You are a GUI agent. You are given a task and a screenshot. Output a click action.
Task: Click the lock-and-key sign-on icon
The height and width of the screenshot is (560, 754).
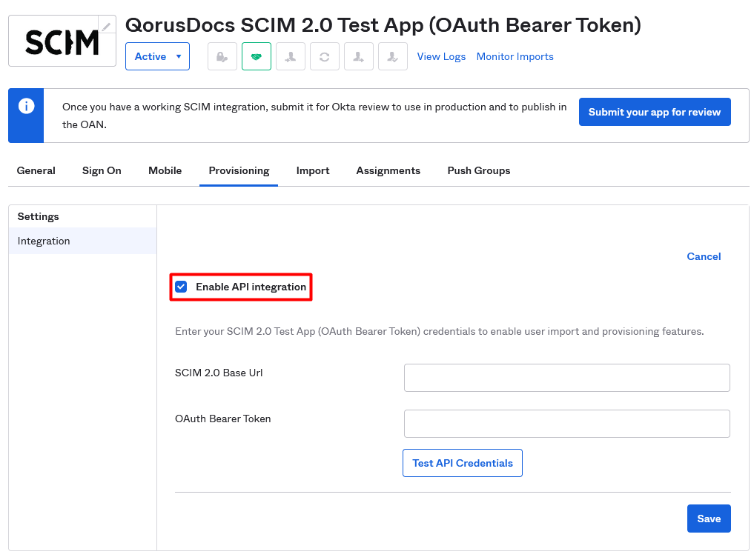(x=222, y=57)
